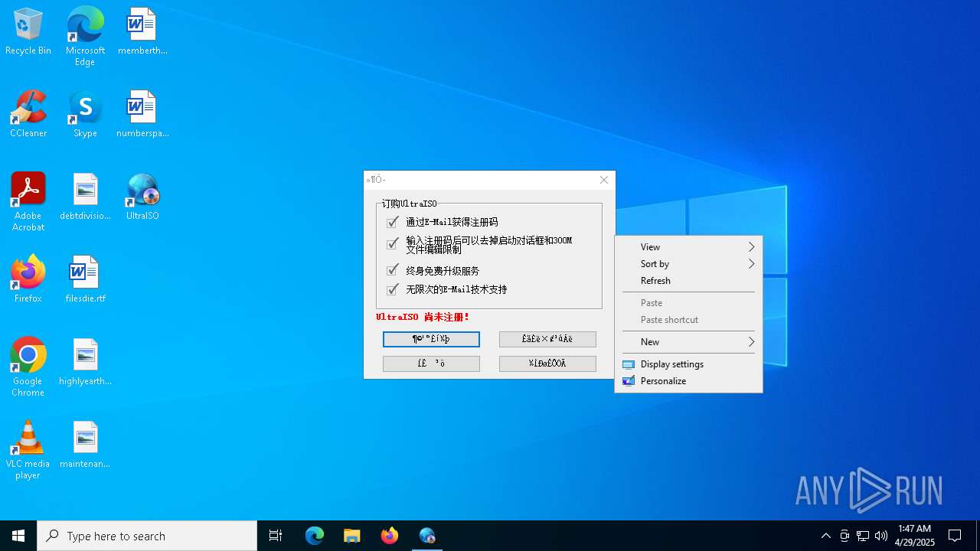Open Task View from the taskbar

(x=276, y=536)
